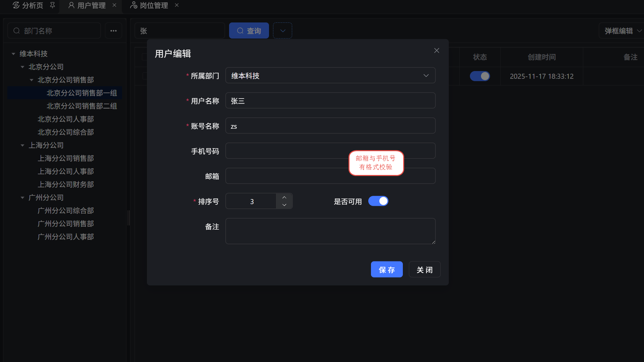Image resolution: width=644 pixels, height=362 pixels.
Task: Click the three-dots more button beside department search
Action: [113, 31]
